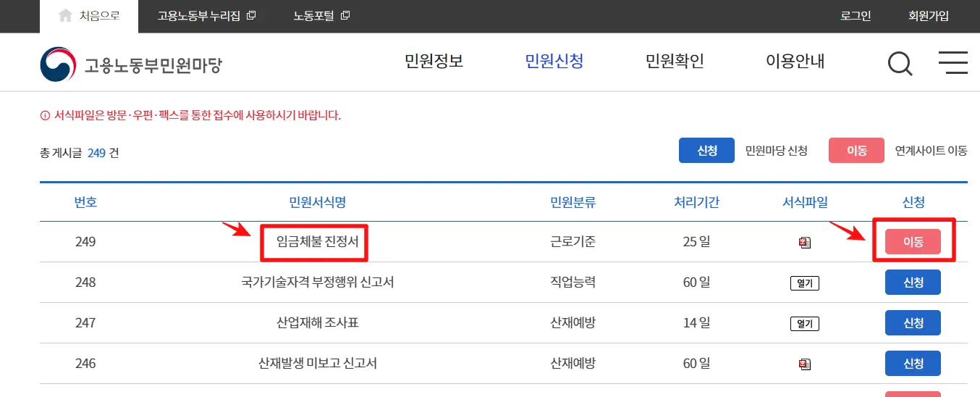Open the hamburger menu icon
Screen dimensions: 980x397
[953, 62]
